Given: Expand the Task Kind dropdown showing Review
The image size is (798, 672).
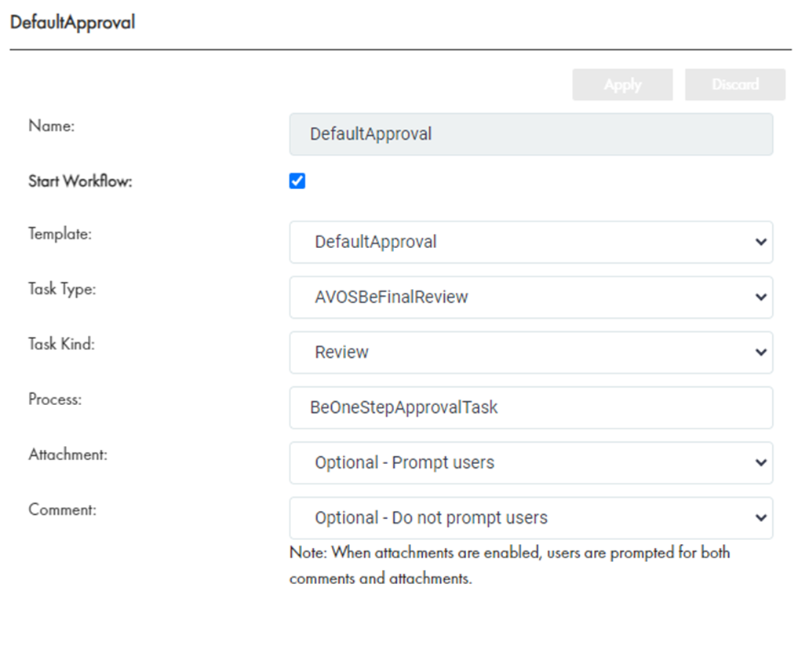Looking at the screenshot, I should point(530,352).
